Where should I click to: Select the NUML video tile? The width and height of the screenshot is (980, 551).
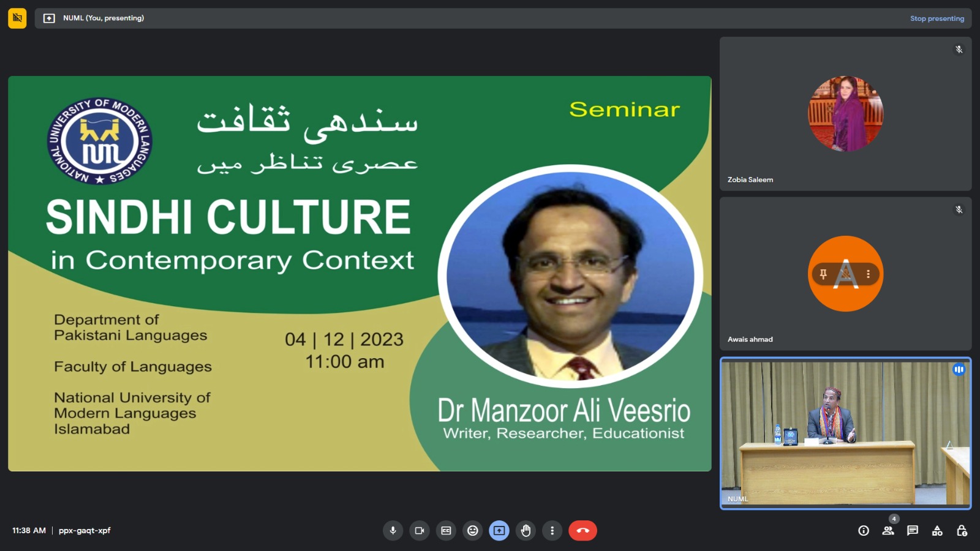click(846, 433)
